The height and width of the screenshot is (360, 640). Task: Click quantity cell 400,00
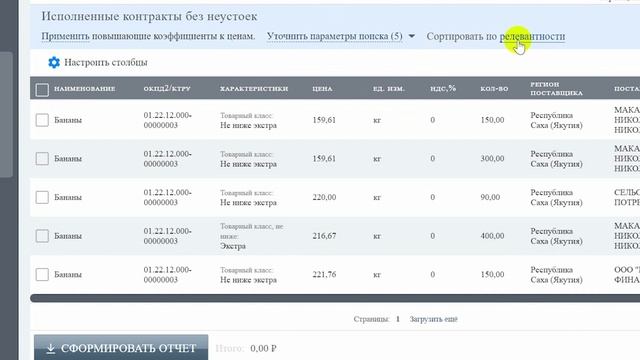tap(492, 236)
